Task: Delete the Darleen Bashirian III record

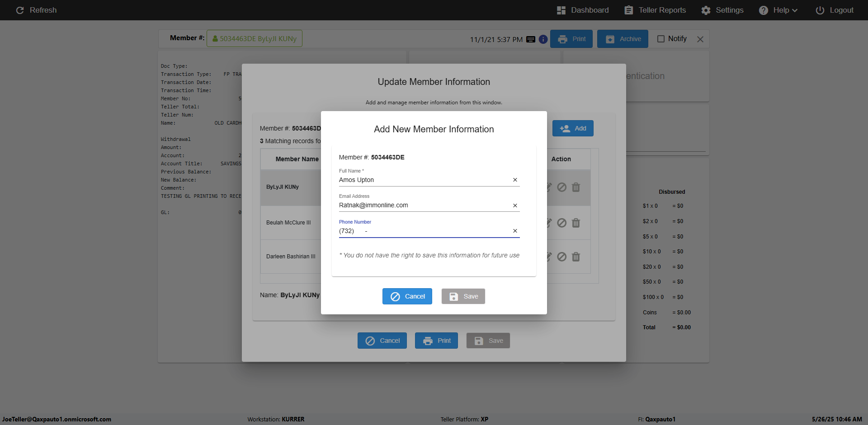Action: 576,257
